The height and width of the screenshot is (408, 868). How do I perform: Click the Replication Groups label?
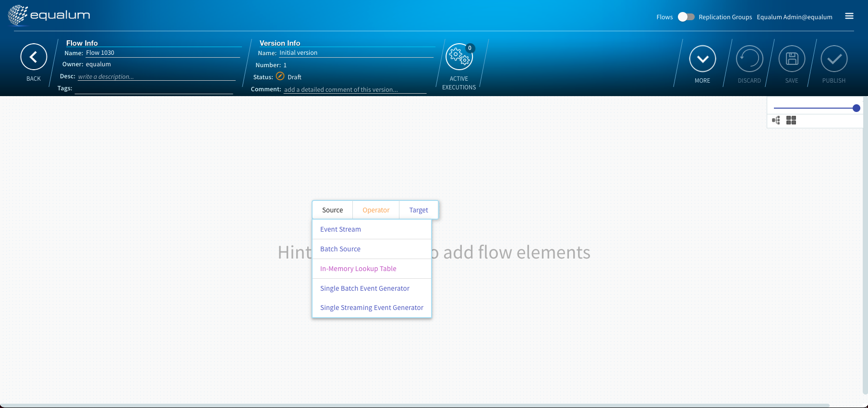pyautogui.click(x=725, y=17)
